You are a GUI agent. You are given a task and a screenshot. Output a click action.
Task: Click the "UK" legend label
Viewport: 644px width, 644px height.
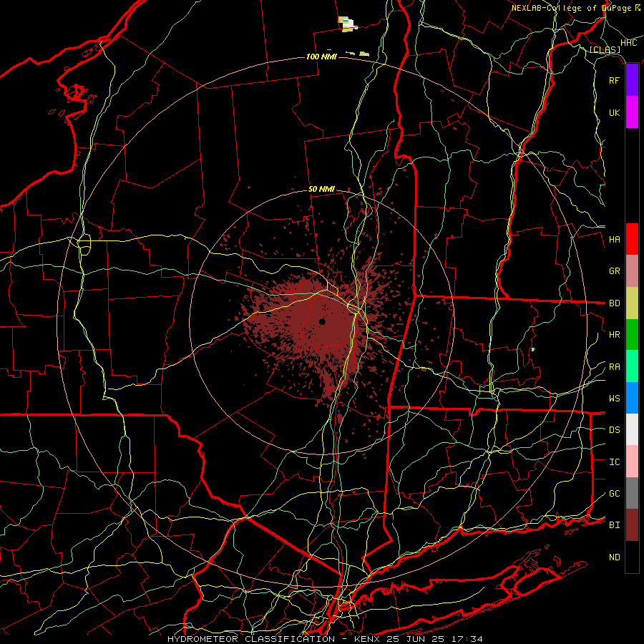pos(614,112)
